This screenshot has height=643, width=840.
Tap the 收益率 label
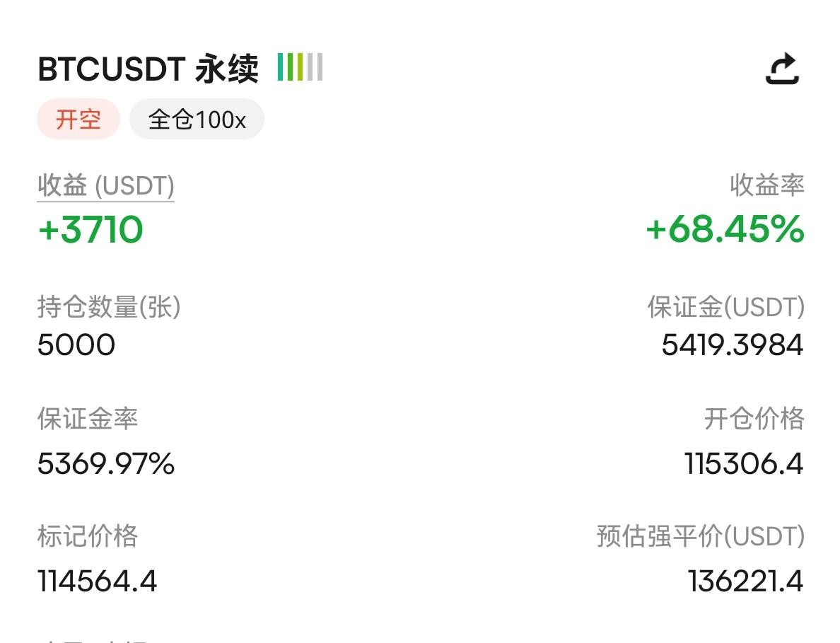[x=767, y=185]
